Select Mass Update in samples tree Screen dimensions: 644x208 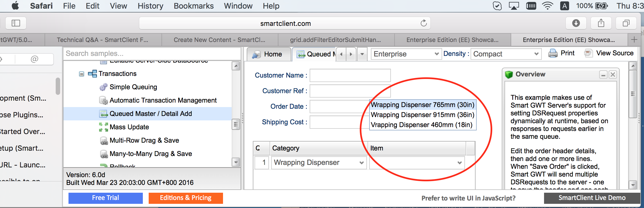(x=129, y=127)
